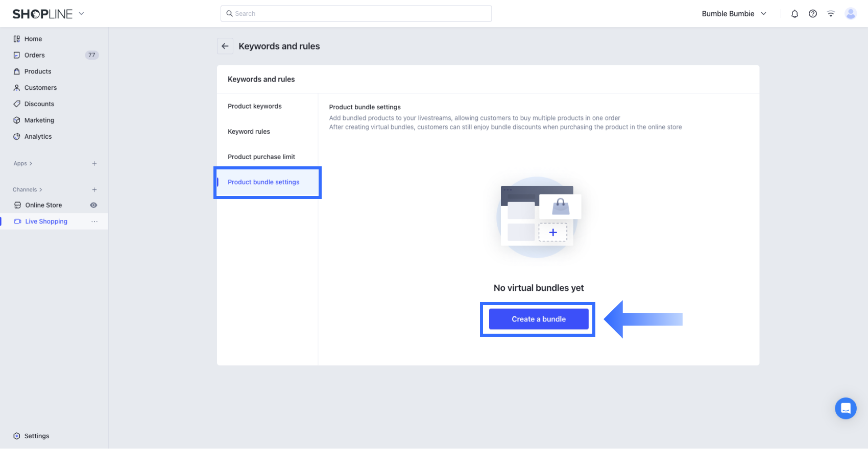868x449 pixels.
Task: Click into the top Search field
Action: point(356,14)
